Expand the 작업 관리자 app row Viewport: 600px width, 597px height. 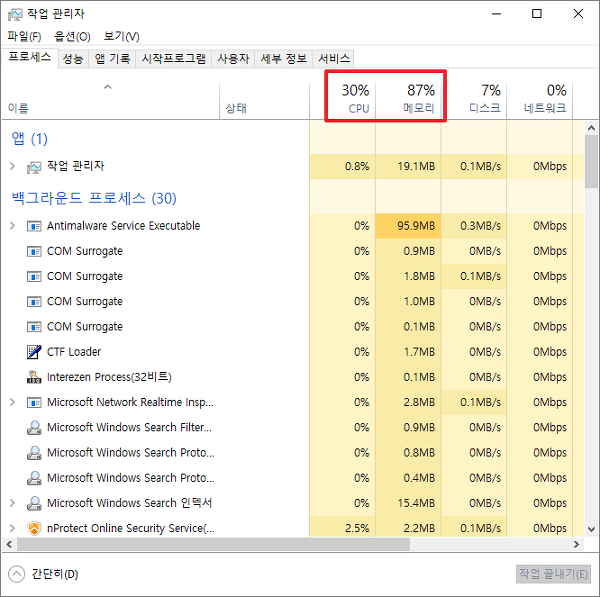point(12,166)
